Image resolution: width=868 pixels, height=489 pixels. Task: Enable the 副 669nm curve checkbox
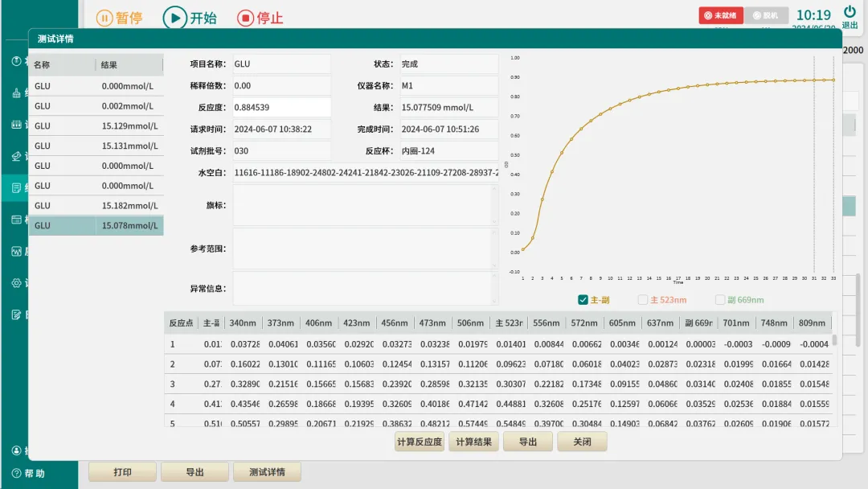coord(720,300)
